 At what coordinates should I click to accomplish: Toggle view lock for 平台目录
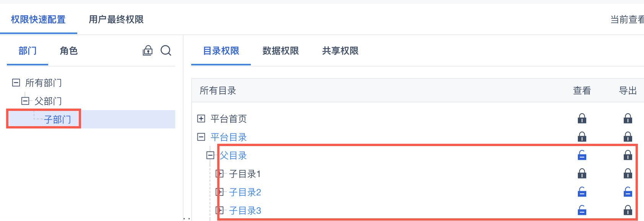pos(582,136)
